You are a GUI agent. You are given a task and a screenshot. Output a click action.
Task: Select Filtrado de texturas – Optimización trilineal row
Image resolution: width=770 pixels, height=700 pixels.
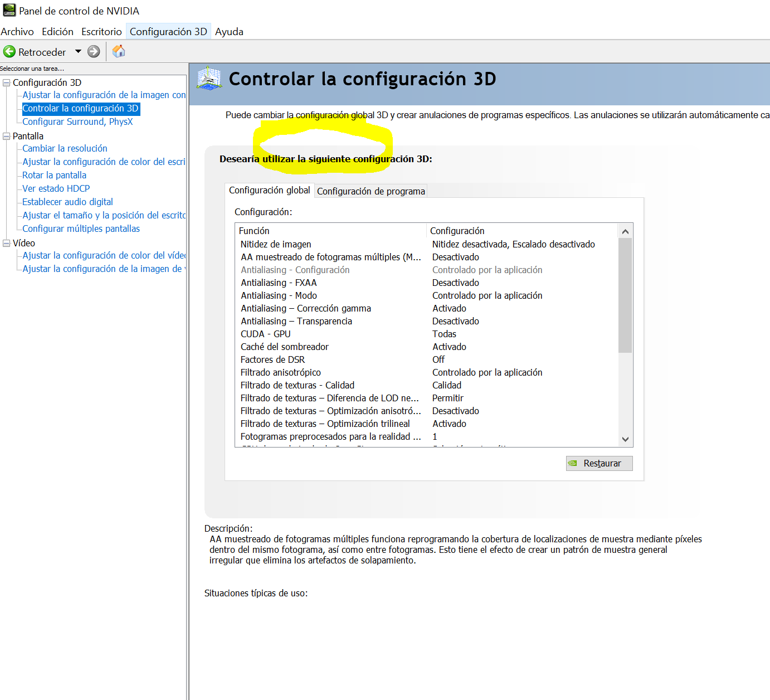[427, 424]
